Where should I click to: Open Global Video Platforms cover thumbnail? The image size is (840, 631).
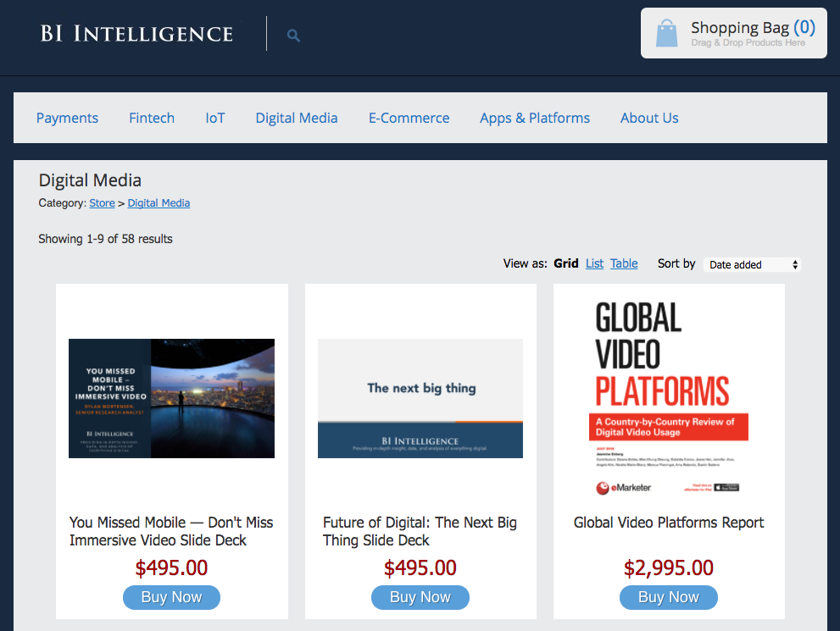point(669,398)
